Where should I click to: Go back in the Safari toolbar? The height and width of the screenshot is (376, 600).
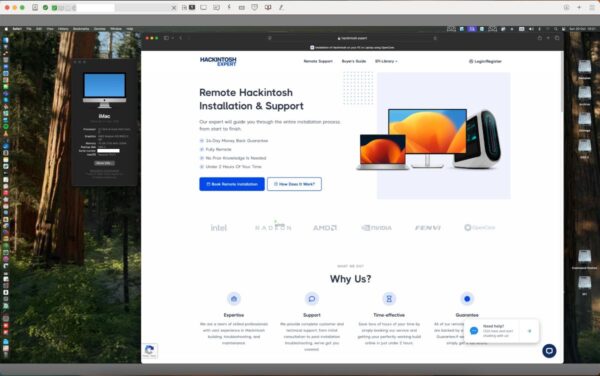(181, 38)
